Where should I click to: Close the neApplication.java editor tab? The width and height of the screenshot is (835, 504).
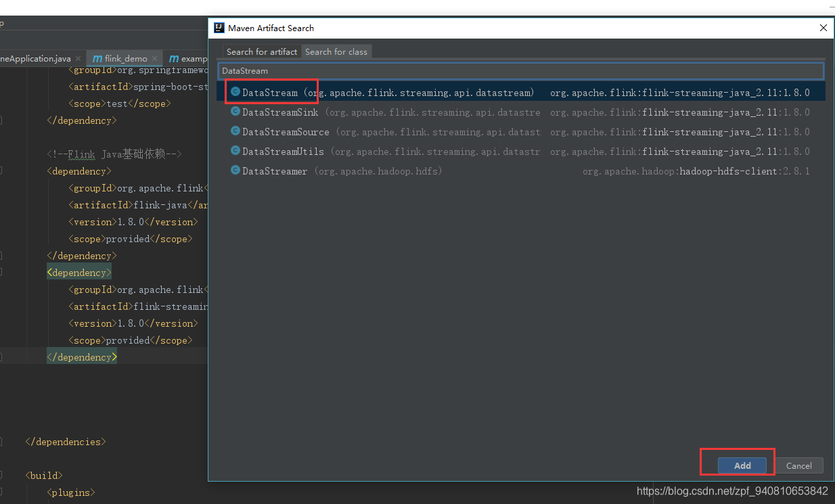pos(78,59)
